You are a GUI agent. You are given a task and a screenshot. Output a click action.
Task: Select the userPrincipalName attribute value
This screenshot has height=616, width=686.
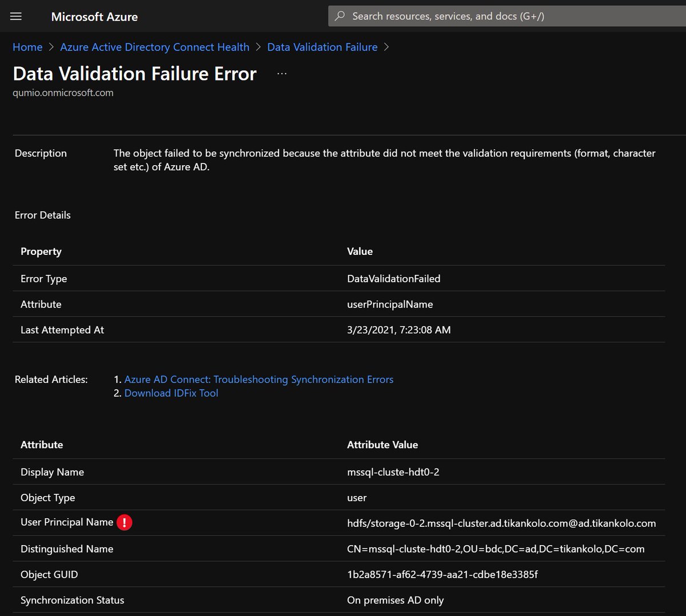click(x=390, y=305)
